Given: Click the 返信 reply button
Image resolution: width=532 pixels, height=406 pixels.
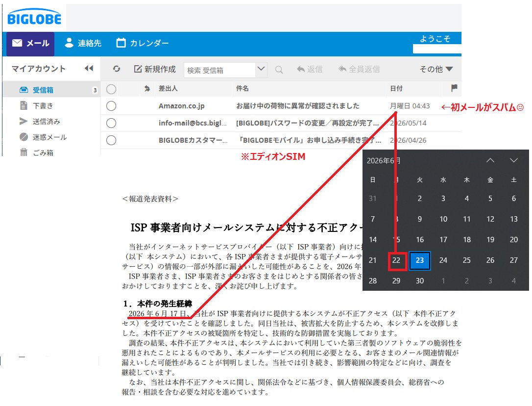Looking at the screenshot, I should point(310,69).
